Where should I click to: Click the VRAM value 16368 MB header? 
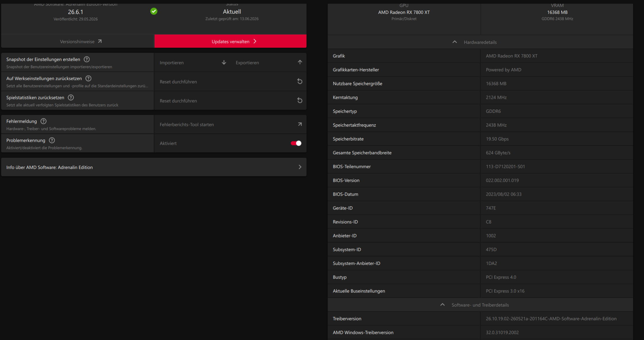tap(557, 12)
